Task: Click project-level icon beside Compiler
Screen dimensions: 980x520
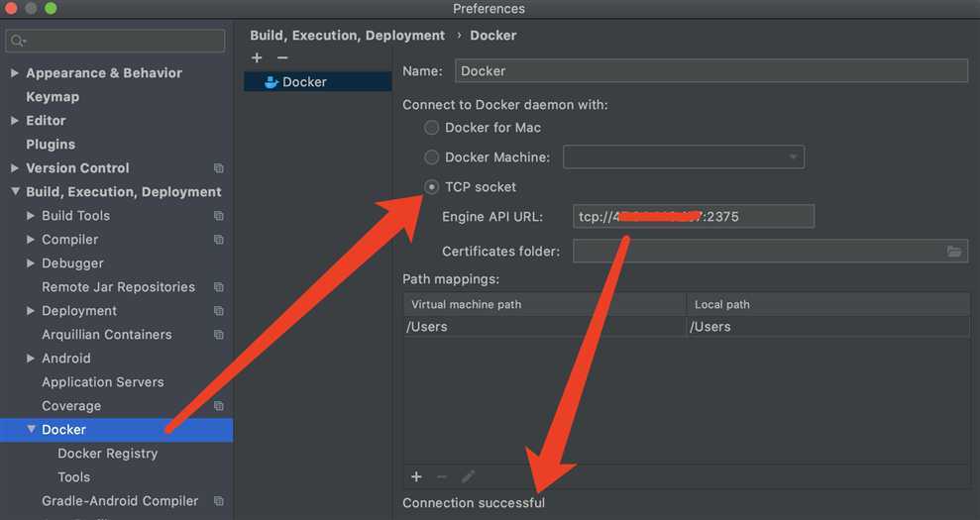Action: pos(219,240)
